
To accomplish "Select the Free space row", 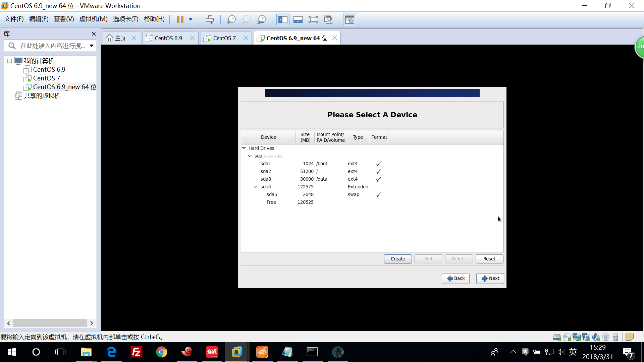I will 372,202.
